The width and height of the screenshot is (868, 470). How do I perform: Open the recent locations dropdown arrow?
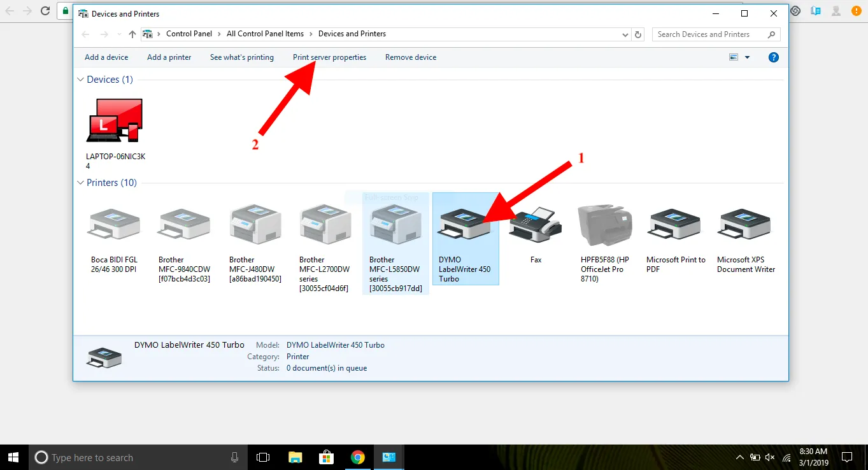(120, 34)
